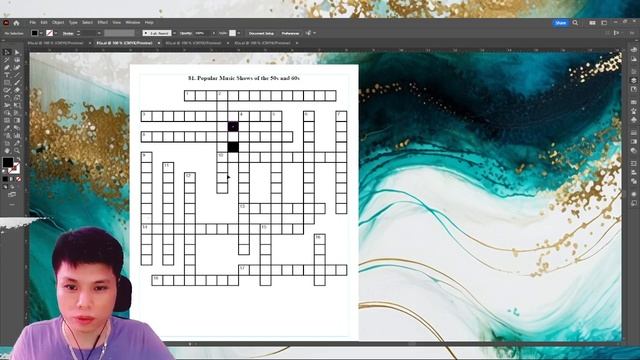Open the Gradient panel icon in right dock
Viewport: 640px width, 360px height.
(633, 142)
